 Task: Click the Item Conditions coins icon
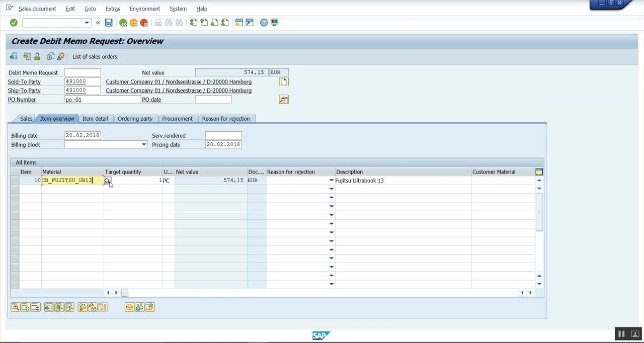coord(129,307)
